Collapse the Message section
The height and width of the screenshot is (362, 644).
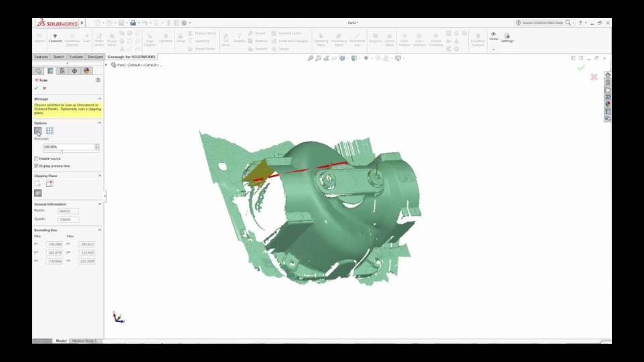(x=99, y=99)
